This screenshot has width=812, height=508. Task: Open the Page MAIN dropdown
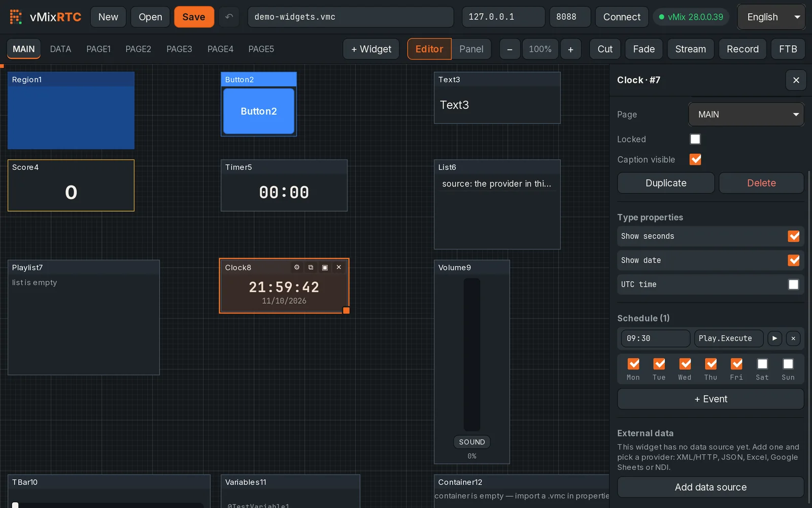pos(746,114)
